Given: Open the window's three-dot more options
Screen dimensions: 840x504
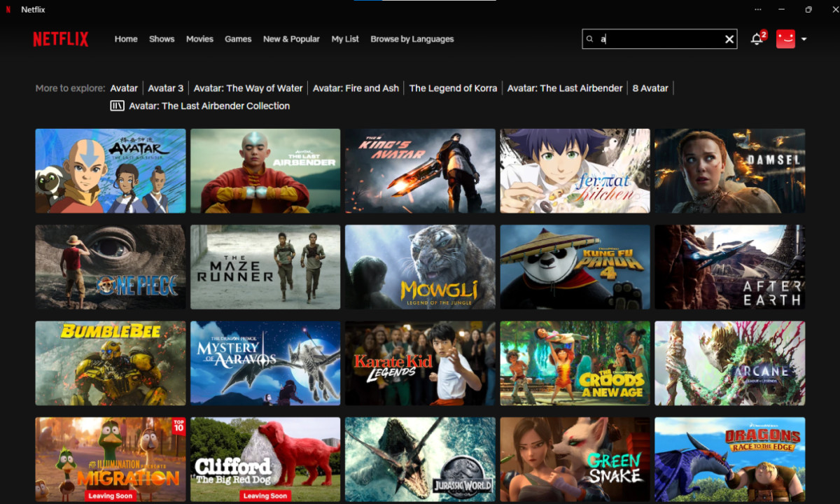Looking at the screenshot, I should 758,9.
